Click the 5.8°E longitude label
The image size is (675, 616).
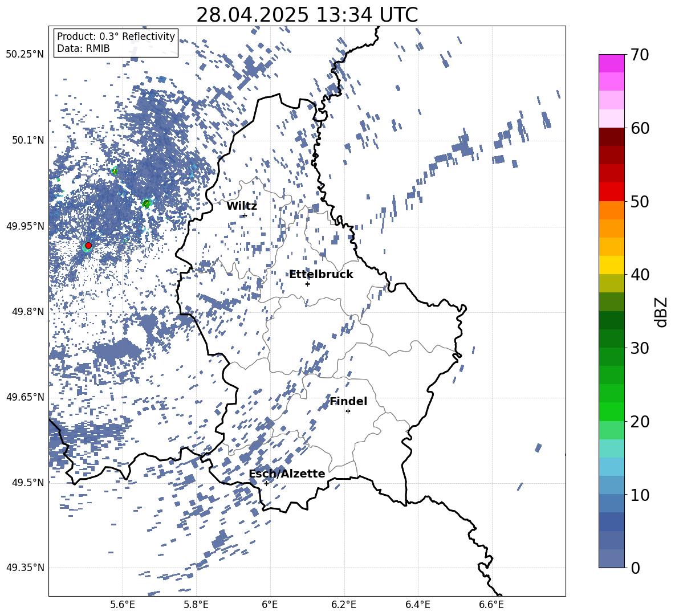[196, 605]
